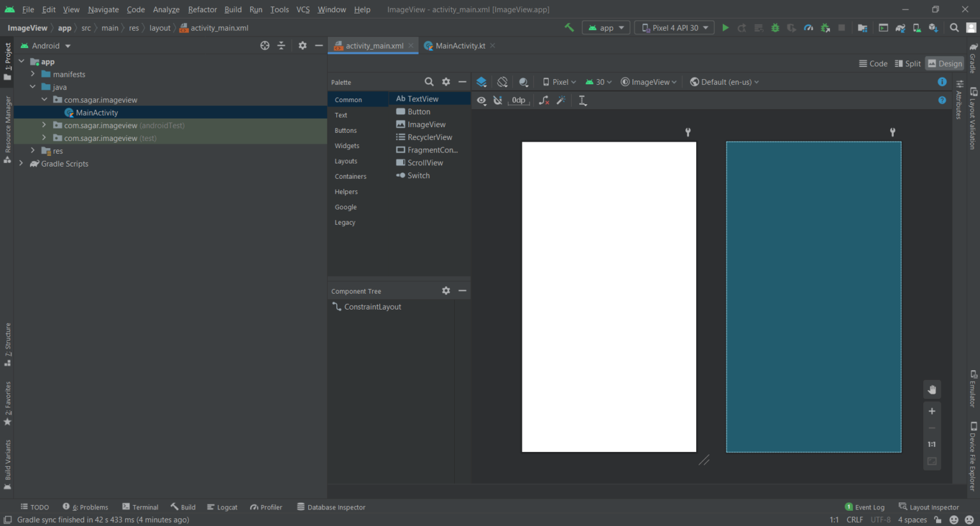Toggle the view options eye icon

click(482, 100)
